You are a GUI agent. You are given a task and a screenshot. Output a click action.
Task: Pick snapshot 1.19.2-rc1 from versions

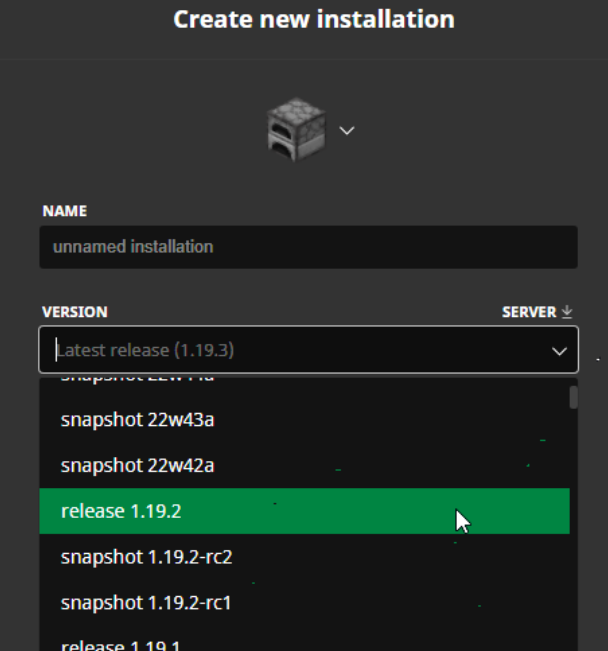pos(304,602)
